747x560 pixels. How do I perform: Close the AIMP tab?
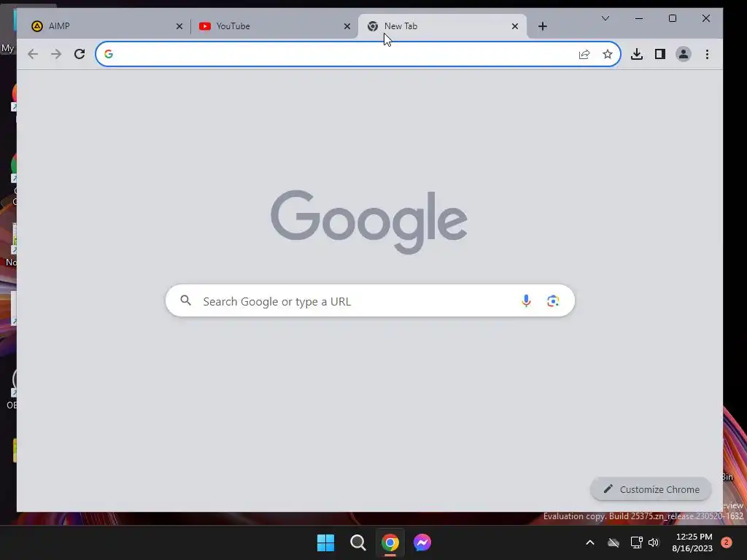coord(179,26)
